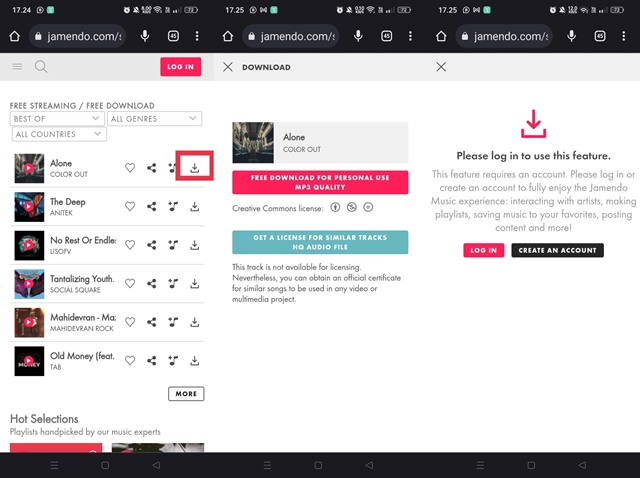Screen dimensions: 640x478
Task: Tap Android recents button in right screen
Action: (480, 465)
